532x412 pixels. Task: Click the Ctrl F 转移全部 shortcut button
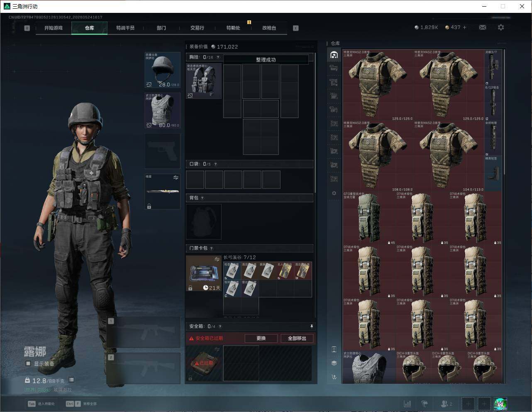click(x=81, y=404)
